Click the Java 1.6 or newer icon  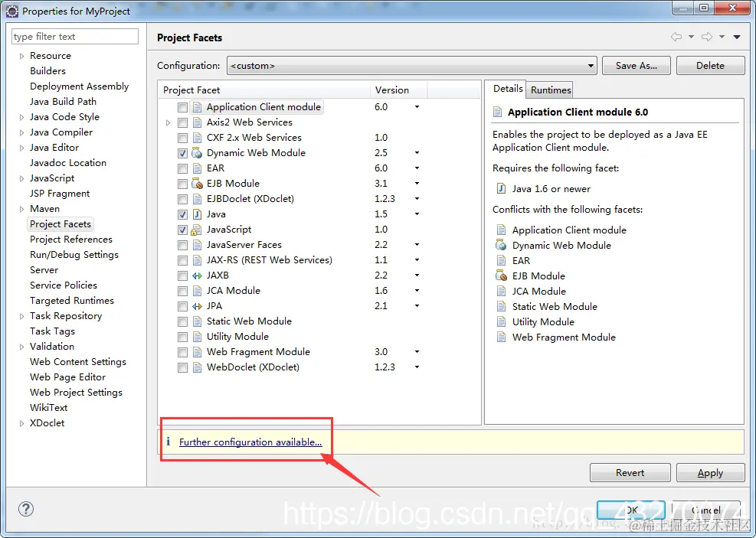pos(501,188)
